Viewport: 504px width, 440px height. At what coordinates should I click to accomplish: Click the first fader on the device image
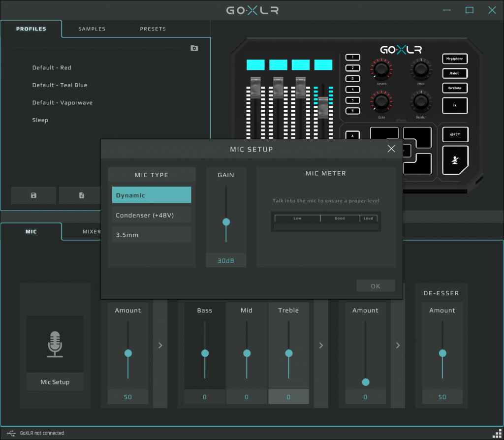pyautogui.click(x=255, y=87)
